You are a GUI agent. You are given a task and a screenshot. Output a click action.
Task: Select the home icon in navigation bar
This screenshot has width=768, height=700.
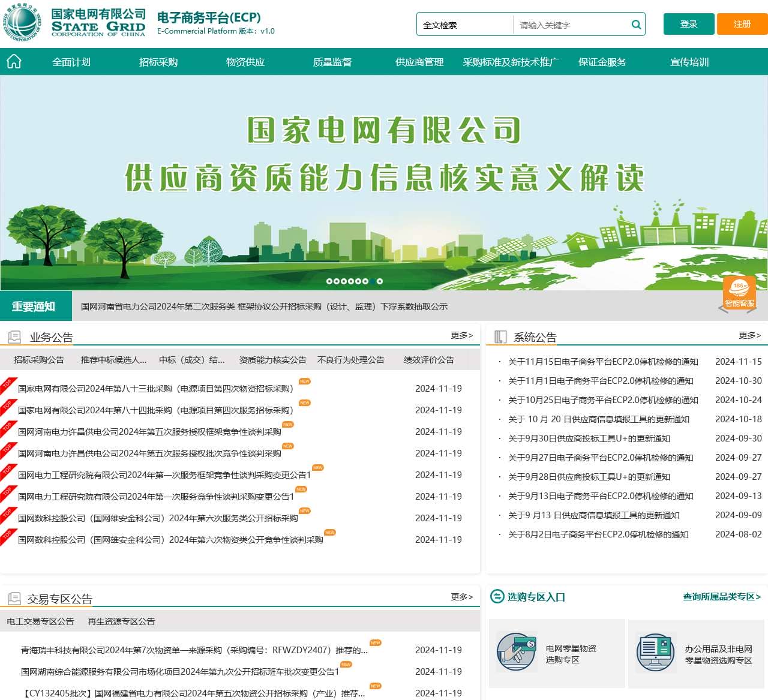[14, 61]
